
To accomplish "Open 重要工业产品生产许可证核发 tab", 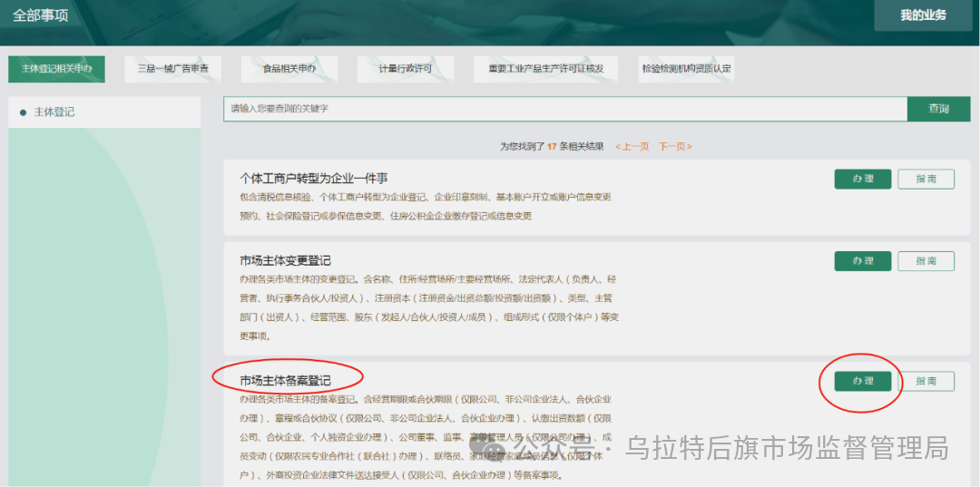I will pos(546,69).
